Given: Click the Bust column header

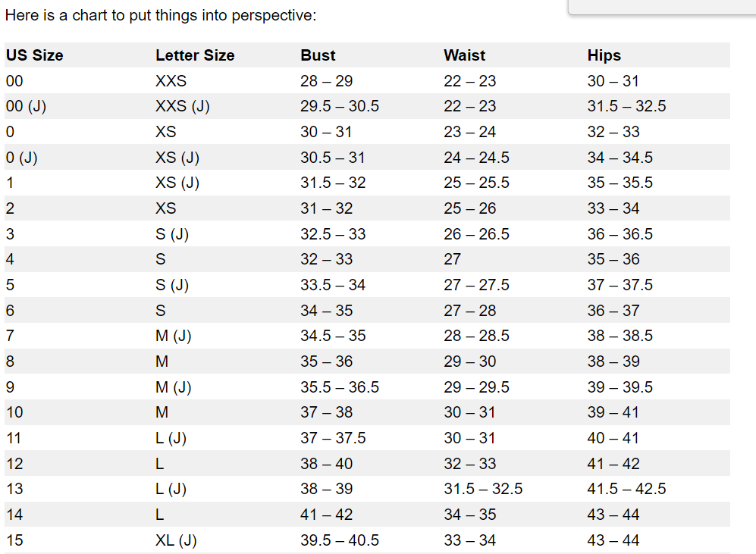Looking at the screenshot, I should (x=318, y=55).
